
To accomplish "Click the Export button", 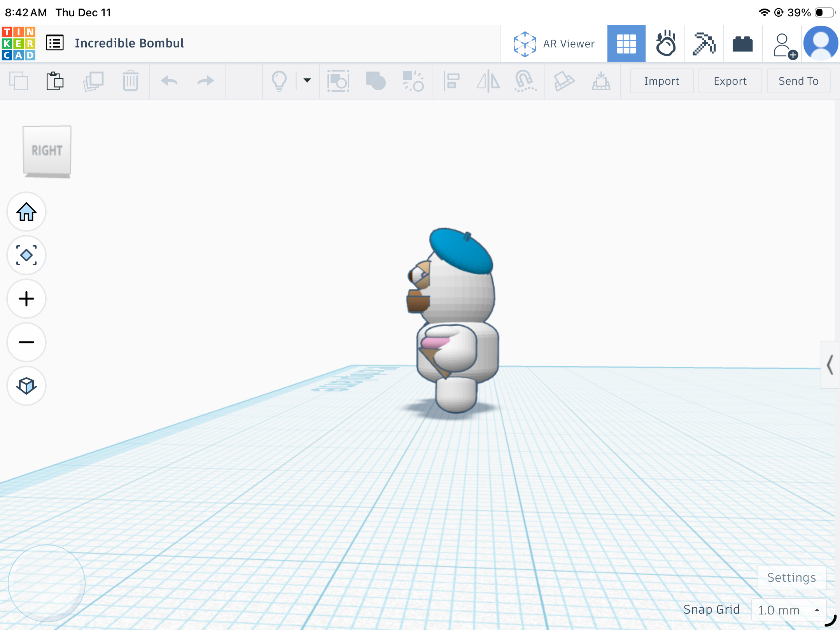I will click(730, 81).
